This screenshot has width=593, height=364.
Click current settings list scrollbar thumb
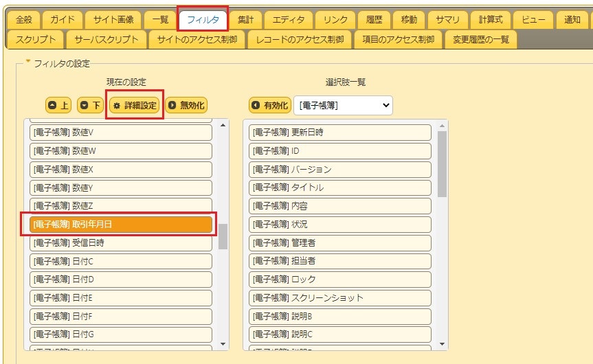click(x=223, y=237)
